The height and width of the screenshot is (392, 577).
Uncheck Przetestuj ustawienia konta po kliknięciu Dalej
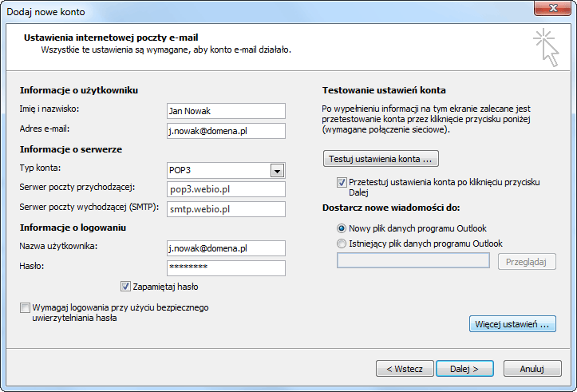coord(342,182)
